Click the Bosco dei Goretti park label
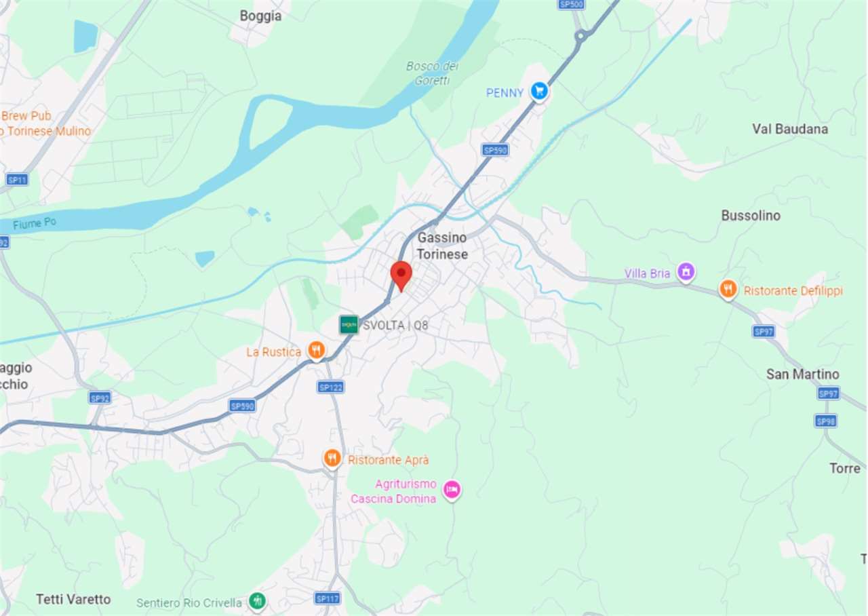868x616 pixels. tap(433, 73)
